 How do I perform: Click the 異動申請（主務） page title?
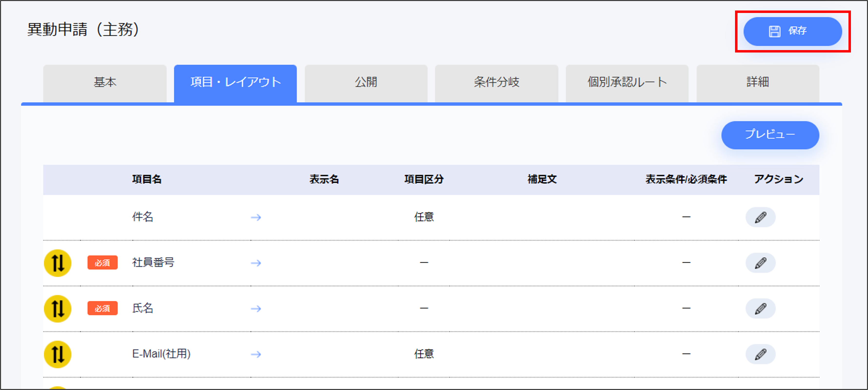click(83, 29)
